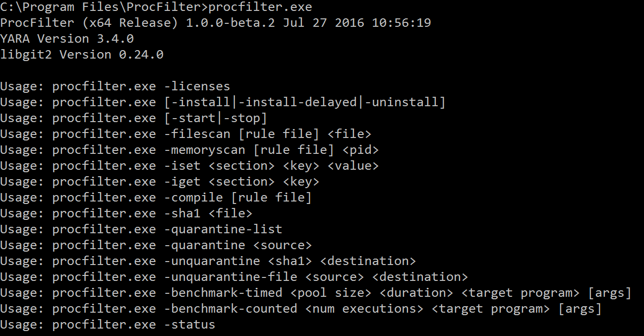
Task: Click the -compile option text
Action: coord(193,198)
